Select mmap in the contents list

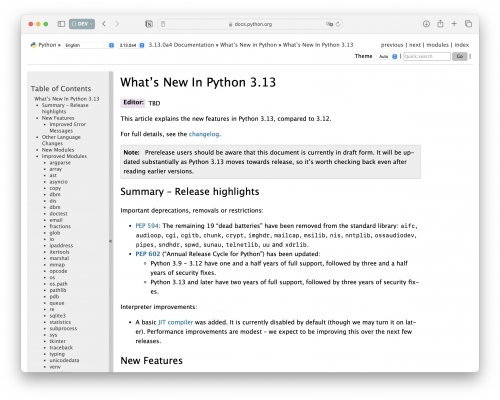coord(57,265)
